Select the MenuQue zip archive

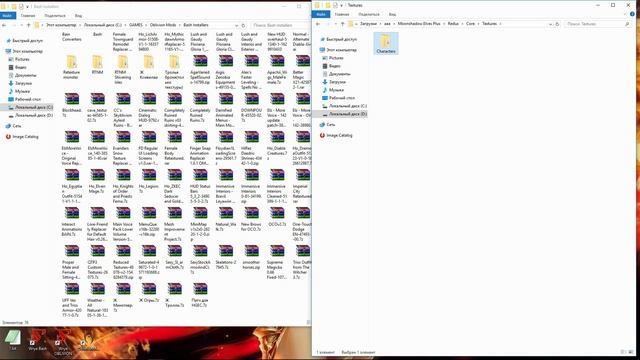(x=149, y=221)
